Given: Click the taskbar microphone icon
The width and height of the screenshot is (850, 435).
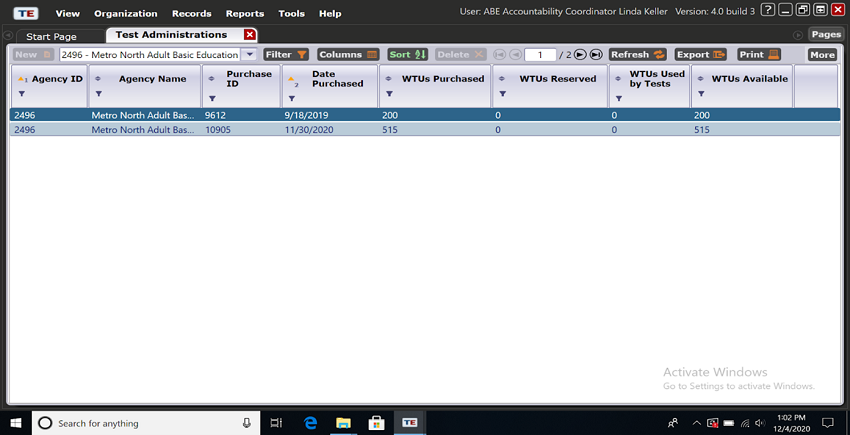Looking at the screenshot, I should click(247, 423).
